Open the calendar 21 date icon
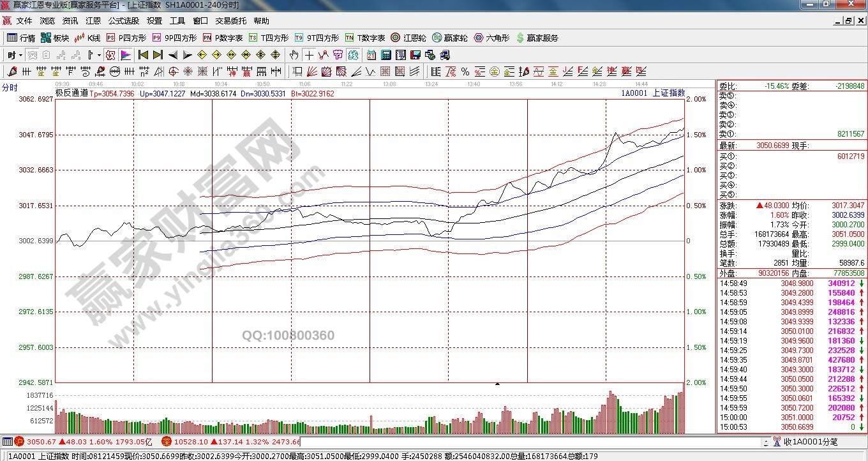Image resolution: width=868 pixels, height=461 pixels. 371,55
